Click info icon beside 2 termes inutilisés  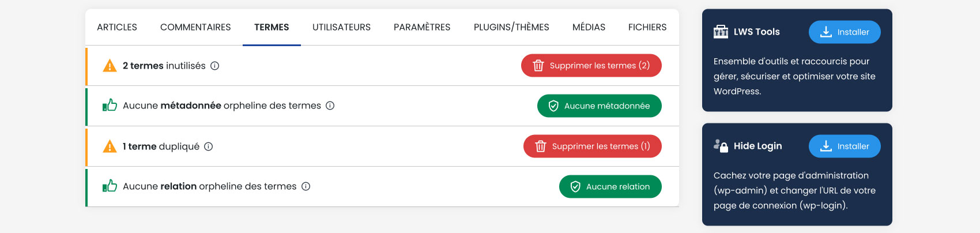(x=215, y=66)
